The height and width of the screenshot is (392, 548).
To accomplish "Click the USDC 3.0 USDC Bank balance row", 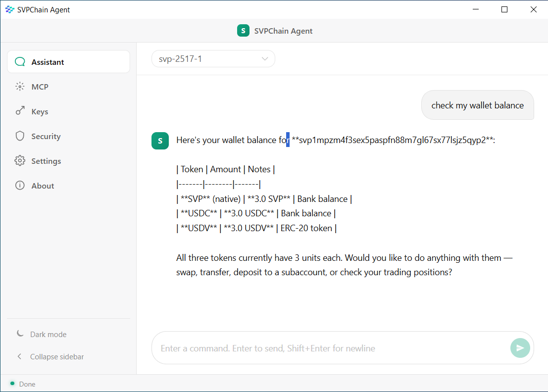I will click(256, 213).
